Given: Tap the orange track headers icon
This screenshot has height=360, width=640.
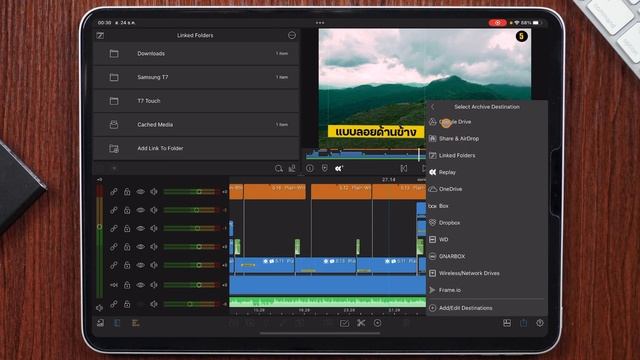Looking at the screenshot, I should click(x=136, y=323).
